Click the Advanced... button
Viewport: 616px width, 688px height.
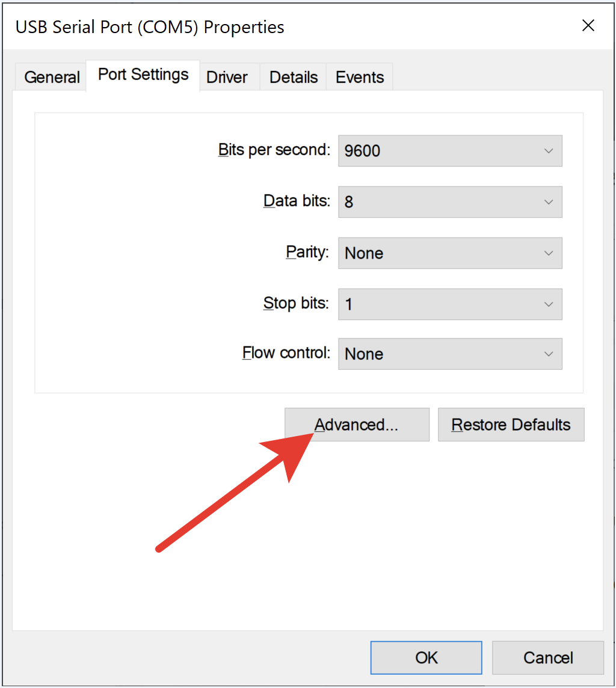pos(357,425)
